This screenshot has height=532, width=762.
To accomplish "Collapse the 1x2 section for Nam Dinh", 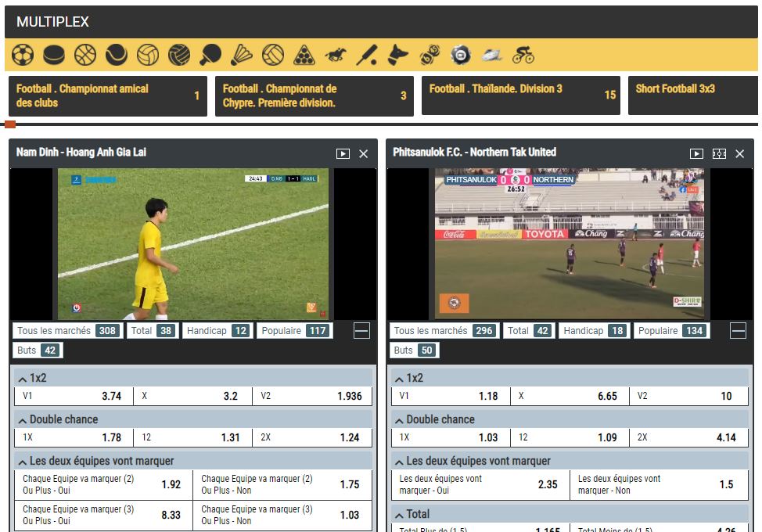I will 23,379.
